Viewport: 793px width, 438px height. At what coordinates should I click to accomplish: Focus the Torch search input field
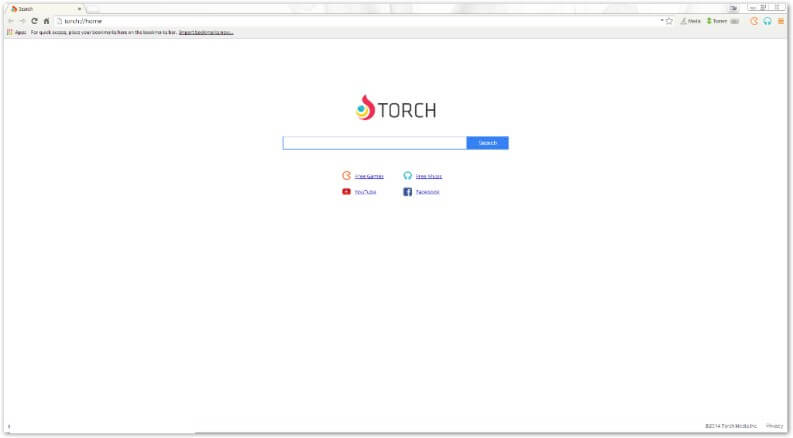[374, 143]
